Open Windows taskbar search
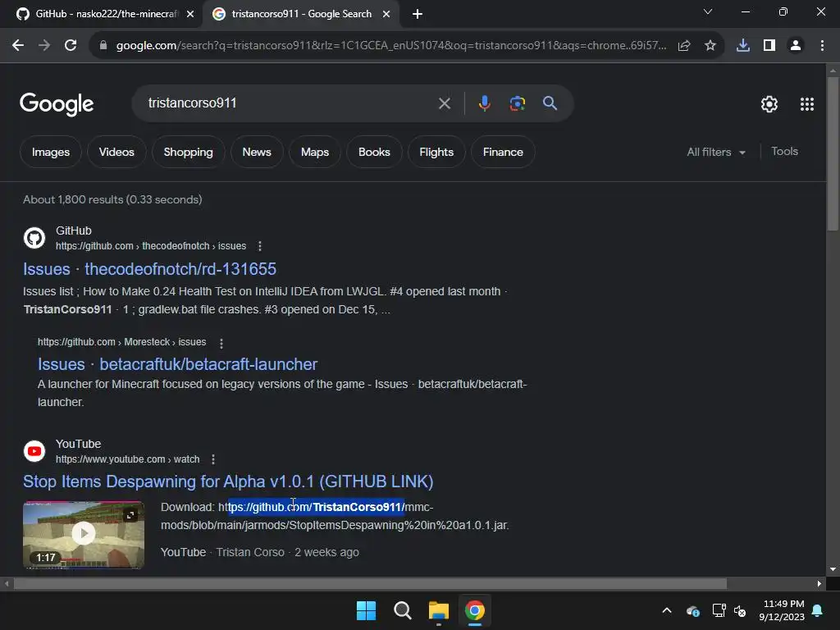Viewport: 840px width, 630px height. 402,610
